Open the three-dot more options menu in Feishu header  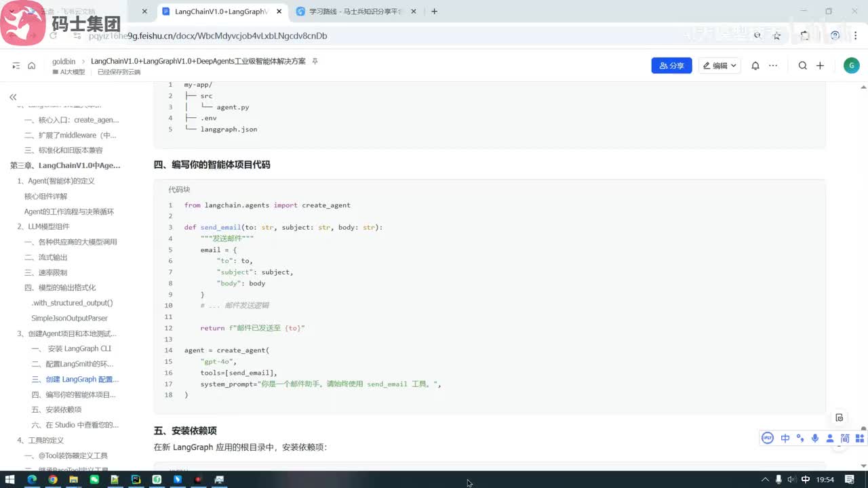(774, 66)
